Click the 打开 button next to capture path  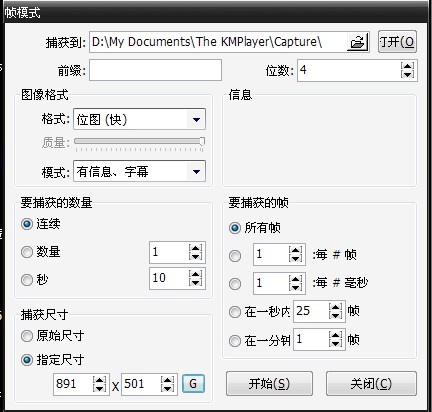pyautogui.click(x=397, y=42)
